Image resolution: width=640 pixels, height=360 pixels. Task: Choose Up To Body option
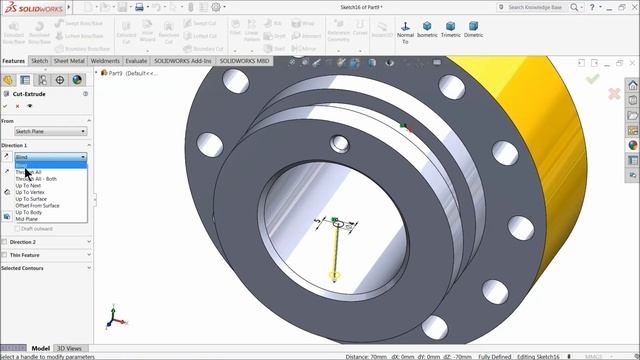click(29, 213)
